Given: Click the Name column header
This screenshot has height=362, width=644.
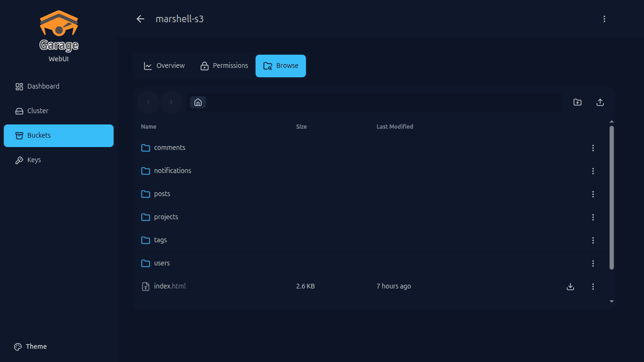Looking at the screenshot, I should pyautogui.click(x=149, y=127).
